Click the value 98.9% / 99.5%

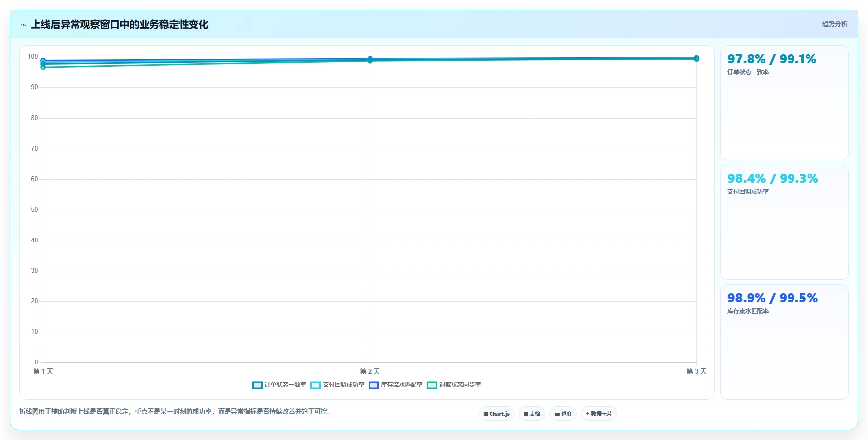[x=773, y=298]
